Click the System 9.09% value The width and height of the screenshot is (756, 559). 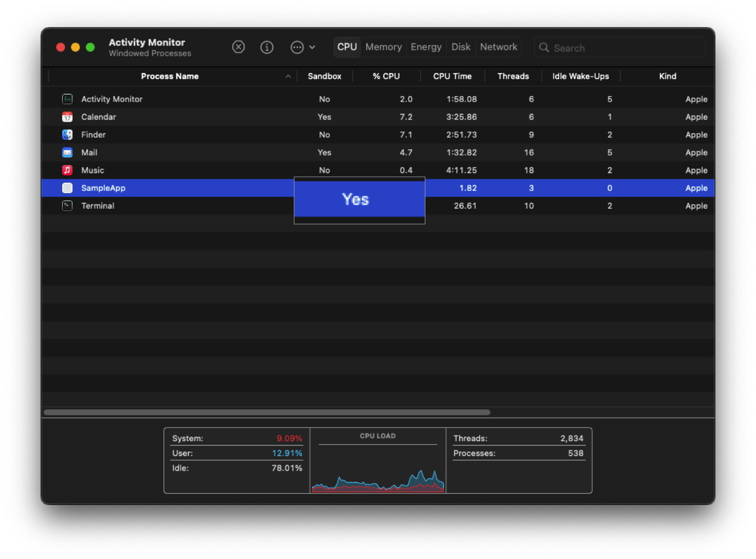point(290,438)
